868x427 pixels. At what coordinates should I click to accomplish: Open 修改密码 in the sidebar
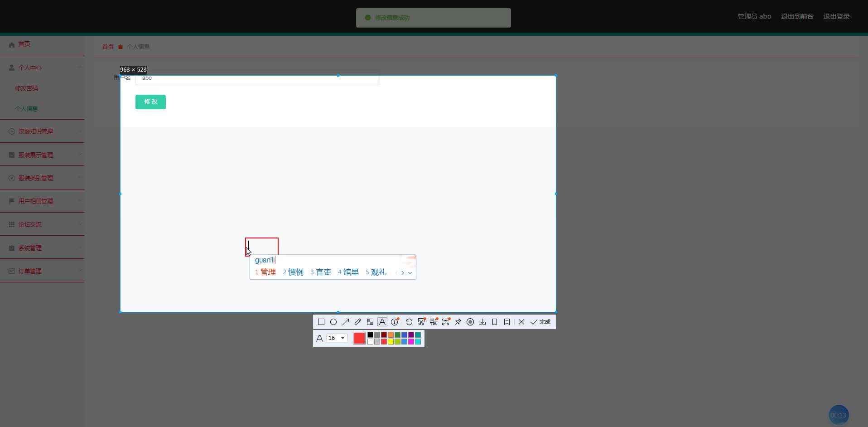tap(26, 88)
